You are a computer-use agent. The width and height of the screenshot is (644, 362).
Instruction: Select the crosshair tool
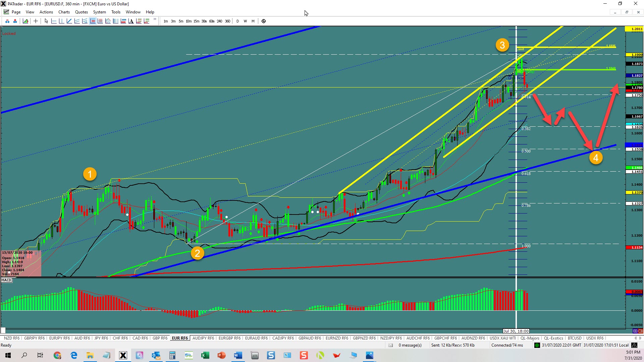click(x=36, y=21)
